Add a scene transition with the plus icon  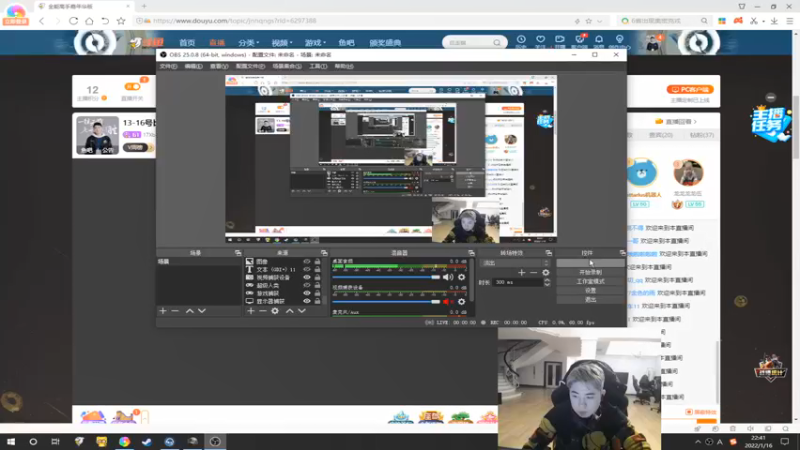[x=521, y=272]
